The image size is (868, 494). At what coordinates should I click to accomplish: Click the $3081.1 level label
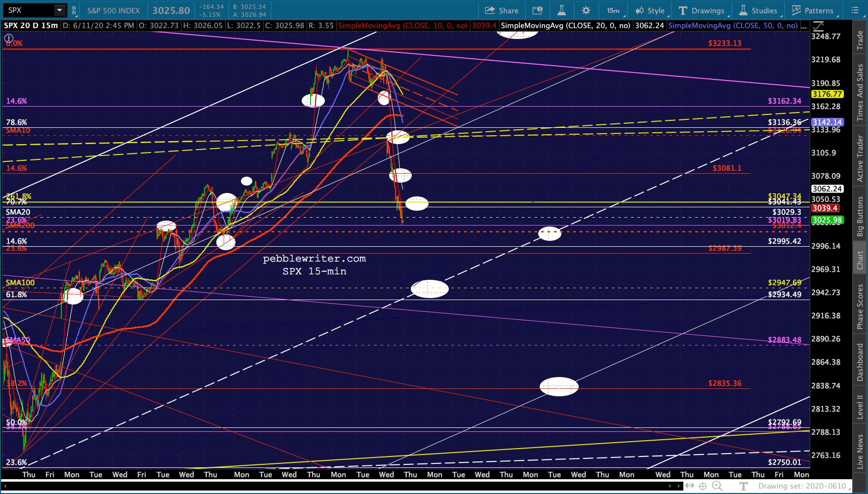tap(727, 168)
